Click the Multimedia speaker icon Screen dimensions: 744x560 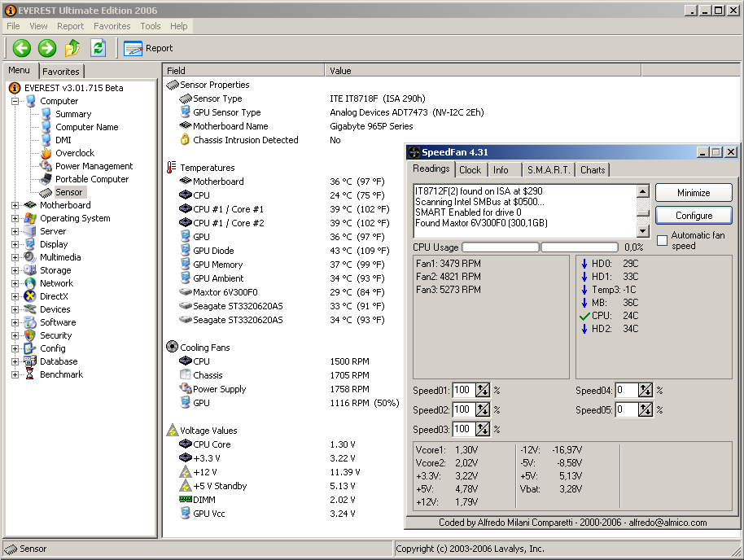pyautogui.click(x=30, y=257)
